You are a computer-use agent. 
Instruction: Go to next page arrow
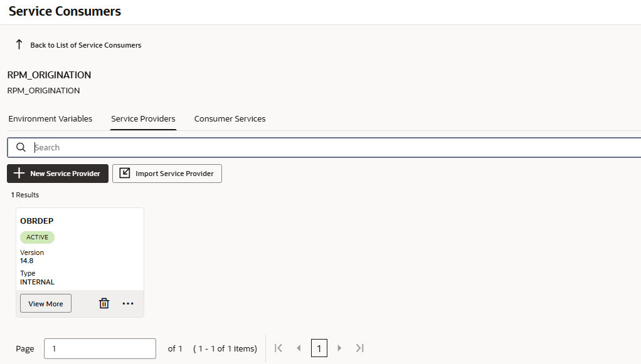(339, 348)
